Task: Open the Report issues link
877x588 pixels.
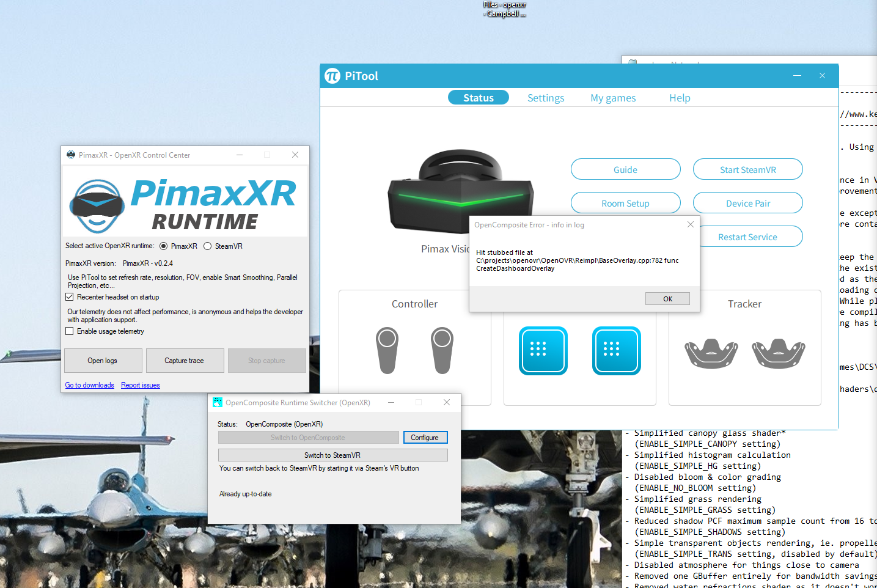Action: (x=141, y=385)
